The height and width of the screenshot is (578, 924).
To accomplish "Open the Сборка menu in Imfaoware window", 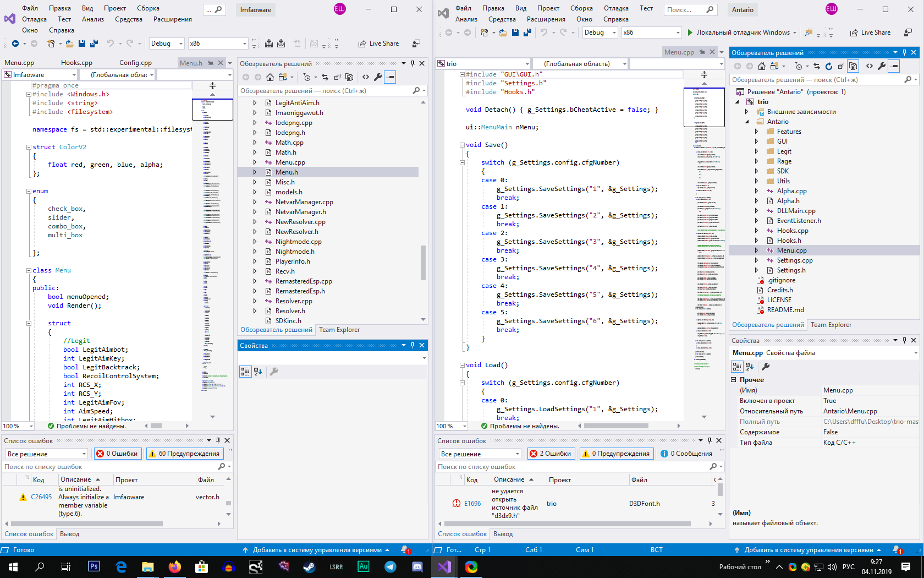I will 148,8.
